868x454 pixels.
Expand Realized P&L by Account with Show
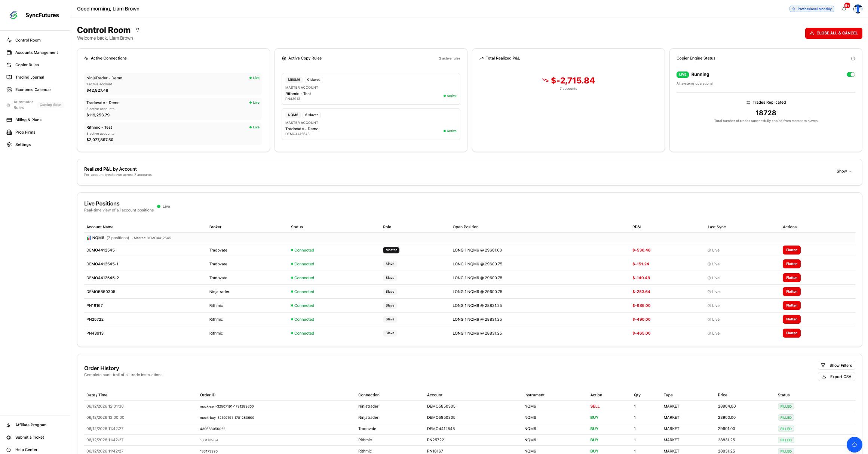point(844,171)
